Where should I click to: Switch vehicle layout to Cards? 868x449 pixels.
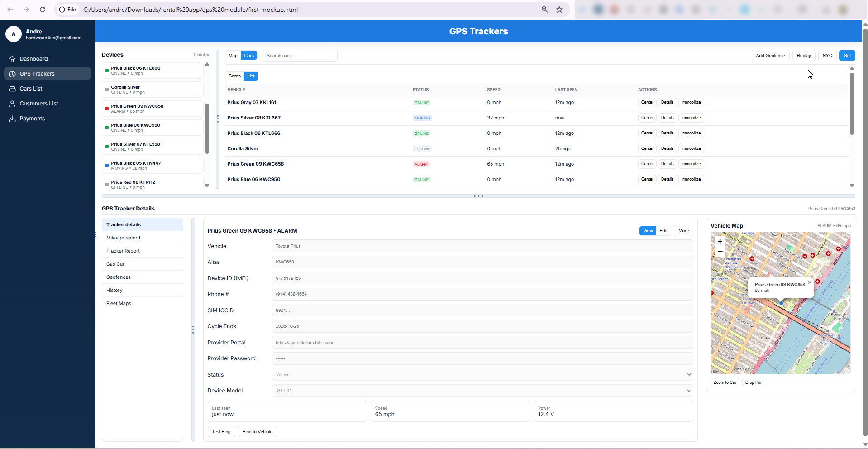(234, 76)
